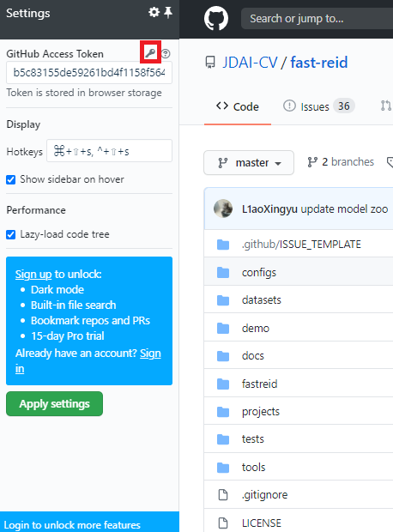Follow the Sign in link
This screenshot has height=532, width=393.
[150, 354]
